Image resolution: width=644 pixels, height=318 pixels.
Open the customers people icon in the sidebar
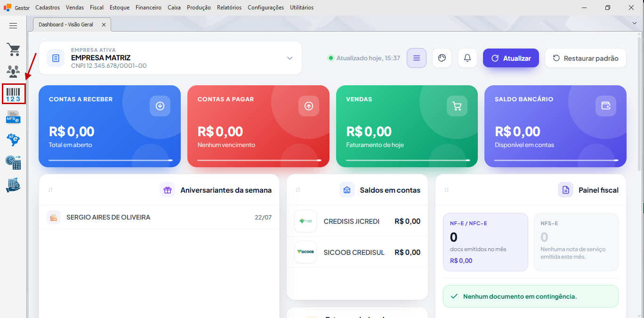coord(13,71)
